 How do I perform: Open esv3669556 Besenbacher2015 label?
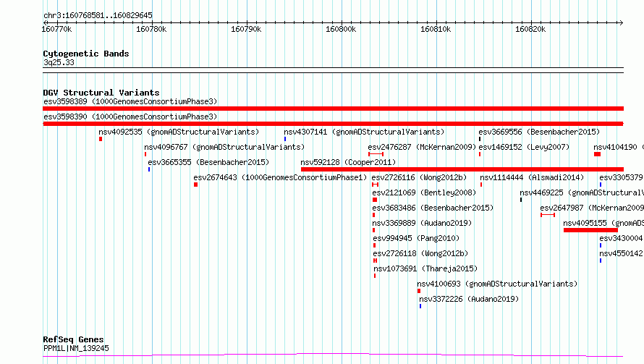[x=539, y=132]
